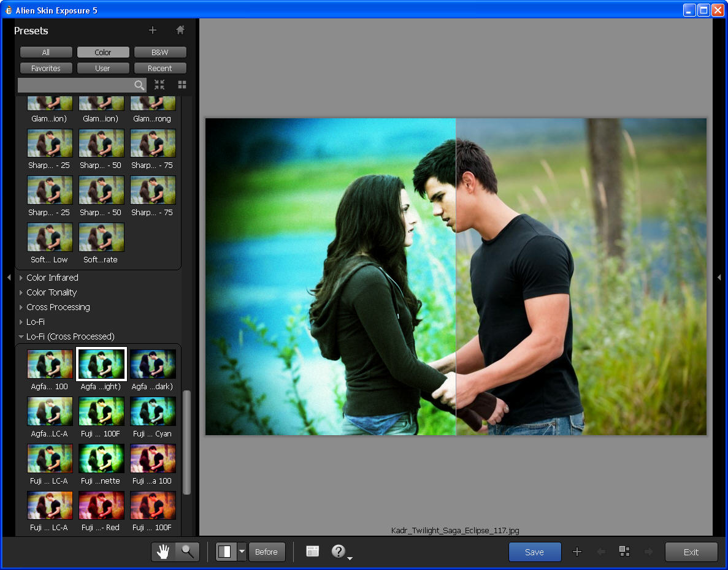
Task: Show Favorites presets
Action: pyautogui.click(x=46, y=68)
